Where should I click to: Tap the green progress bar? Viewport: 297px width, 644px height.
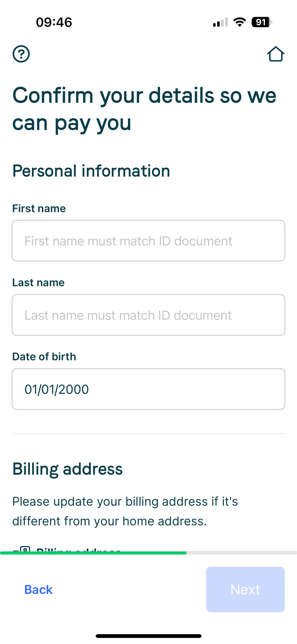click(x=93, y=553)
